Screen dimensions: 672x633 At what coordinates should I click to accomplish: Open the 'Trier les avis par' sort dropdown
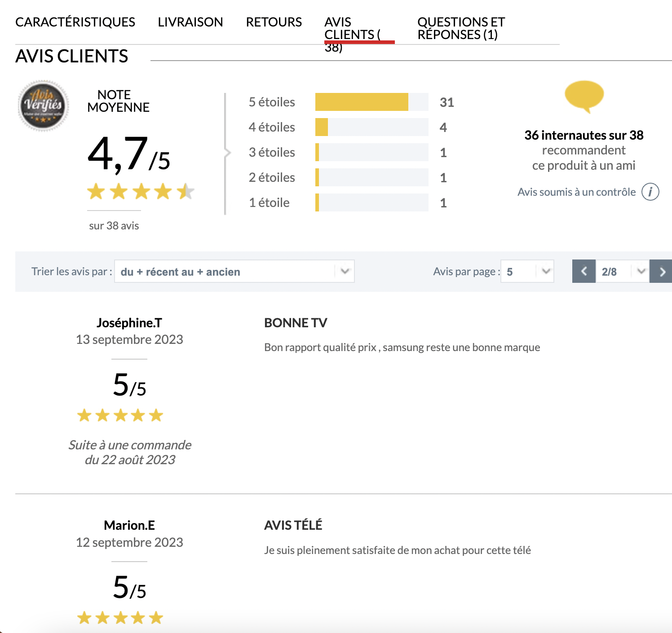tap(234, 271)
